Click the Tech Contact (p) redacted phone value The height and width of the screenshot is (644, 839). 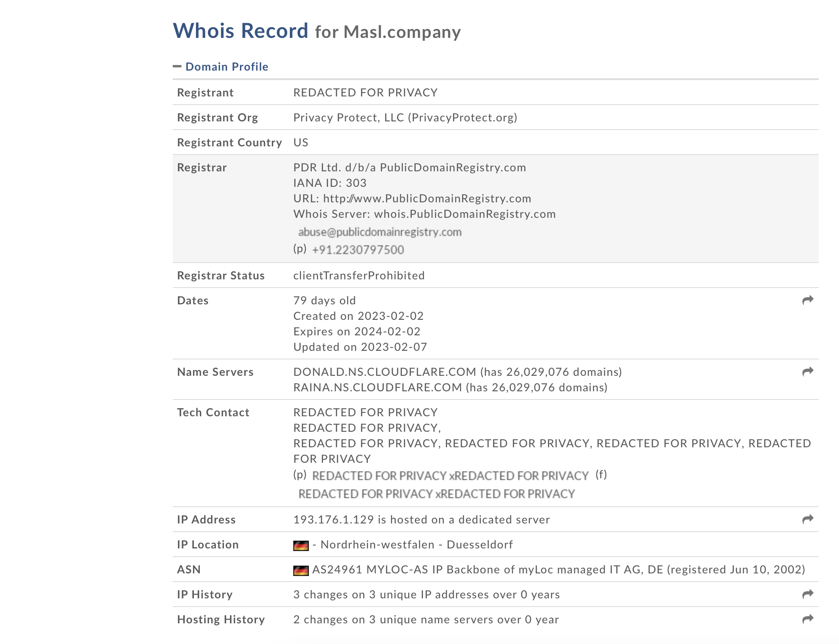(450, 476)
